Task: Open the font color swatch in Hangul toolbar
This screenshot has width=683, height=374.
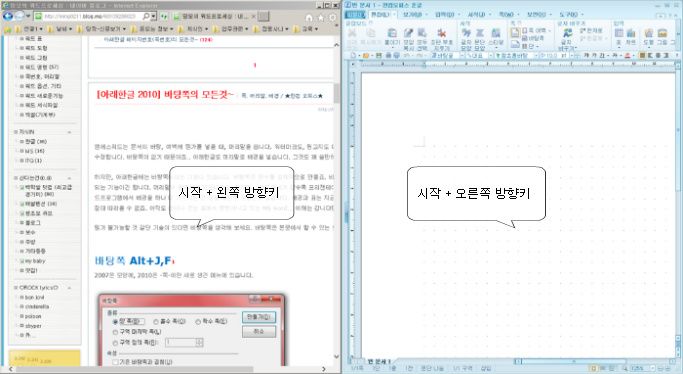Action: [x=628, y=56]
